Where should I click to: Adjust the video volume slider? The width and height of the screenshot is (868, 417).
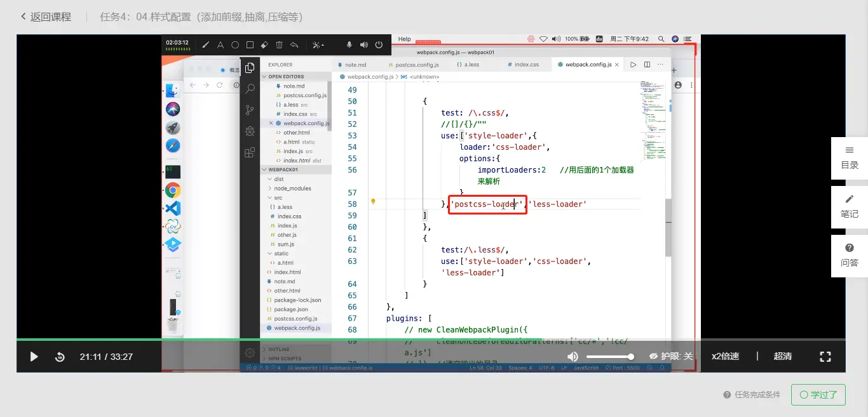point(610,357)
